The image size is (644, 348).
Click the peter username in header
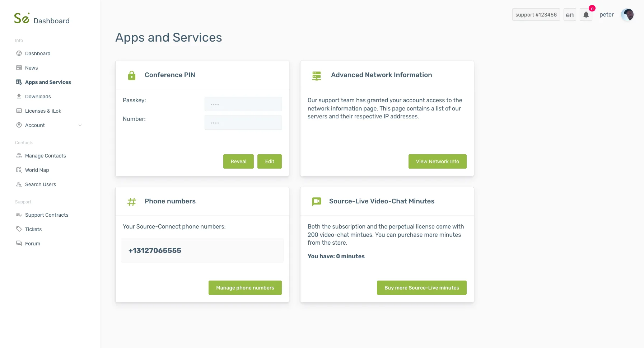(607, 15)
